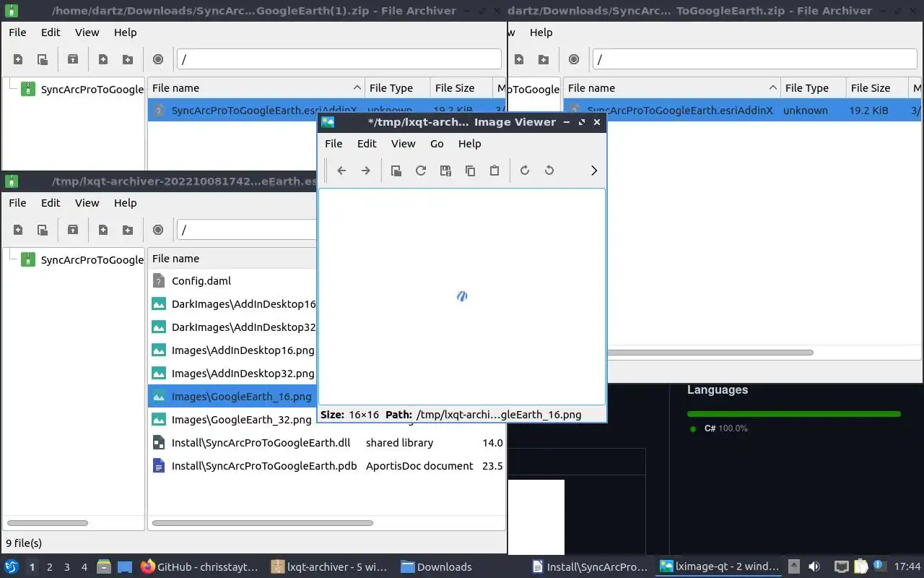Open the LXQt start menu icon
This screenshot has width=924, height=578.
[x=12, y=567]
